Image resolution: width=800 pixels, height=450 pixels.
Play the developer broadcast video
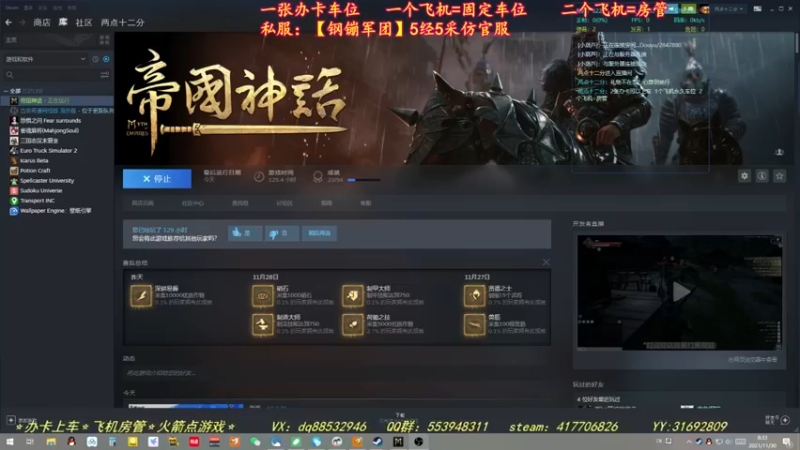pos(681,292)
